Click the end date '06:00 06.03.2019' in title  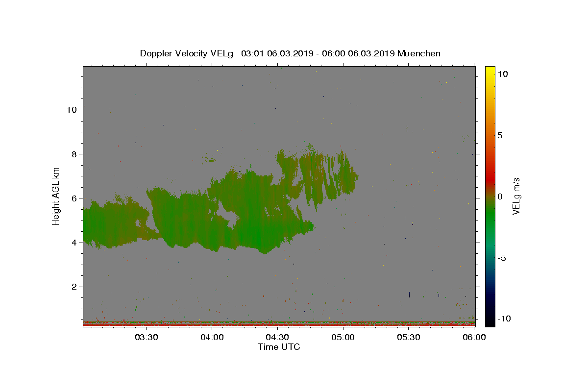(x=357, y=53)
